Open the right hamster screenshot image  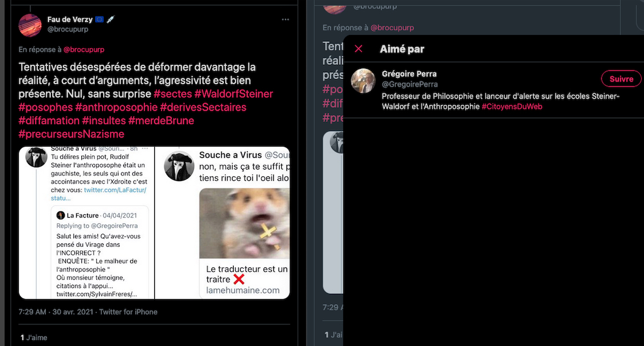click(223, 223)
